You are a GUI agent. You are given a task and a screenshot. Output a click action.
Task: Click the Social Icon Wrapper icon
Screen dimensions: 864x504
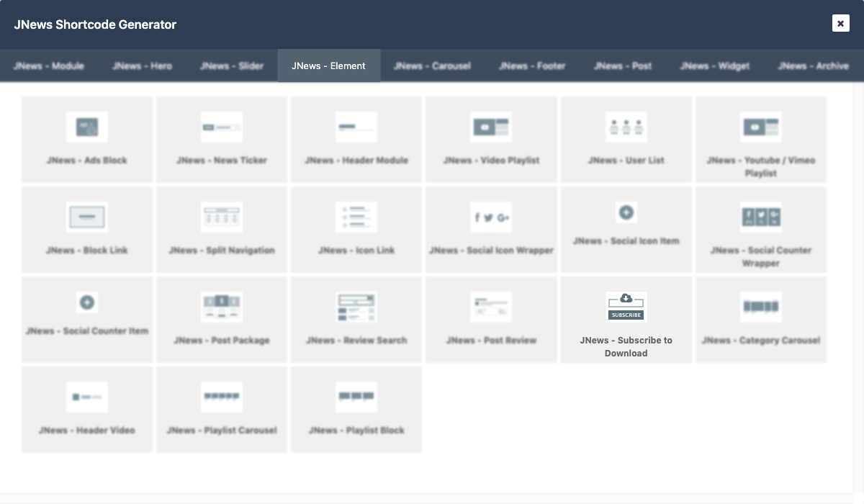click(x=491, y=217)
